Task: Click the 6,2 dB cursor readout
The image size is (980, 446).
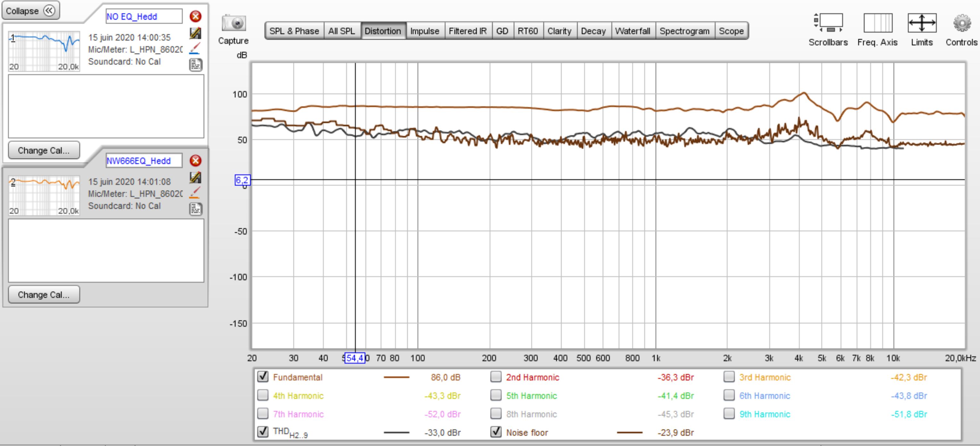Action: 242,180
